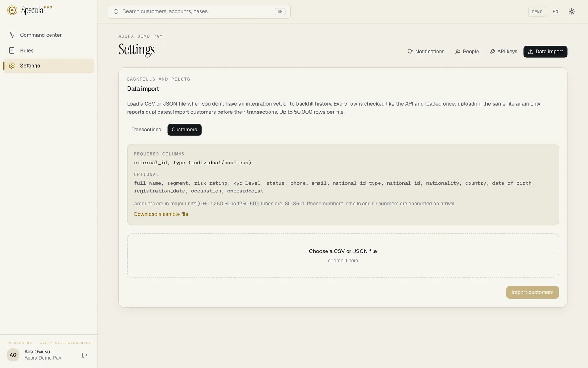The image size is (588, 368).
Task: Click 'external_id, type (individual/business)' text
Action: coord(193,163)
